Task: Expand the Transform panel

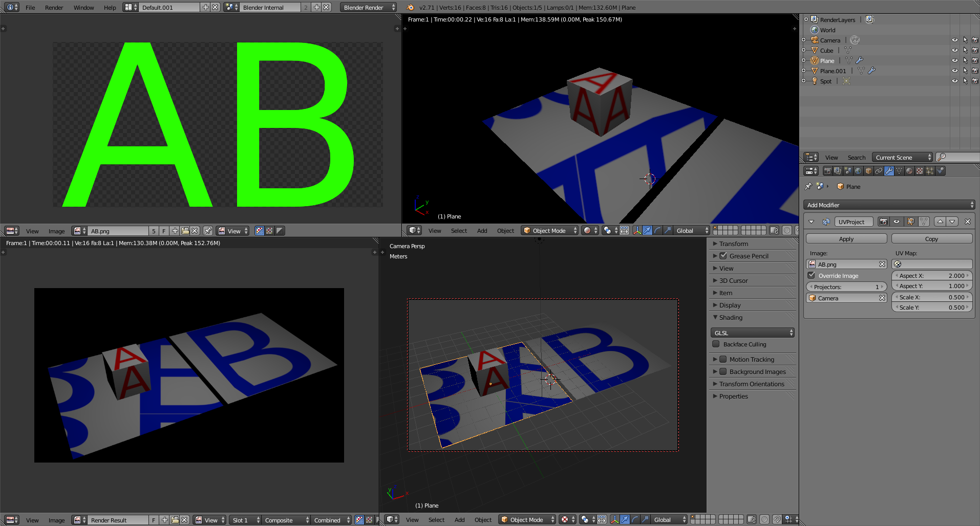Action: coord(753,244)
